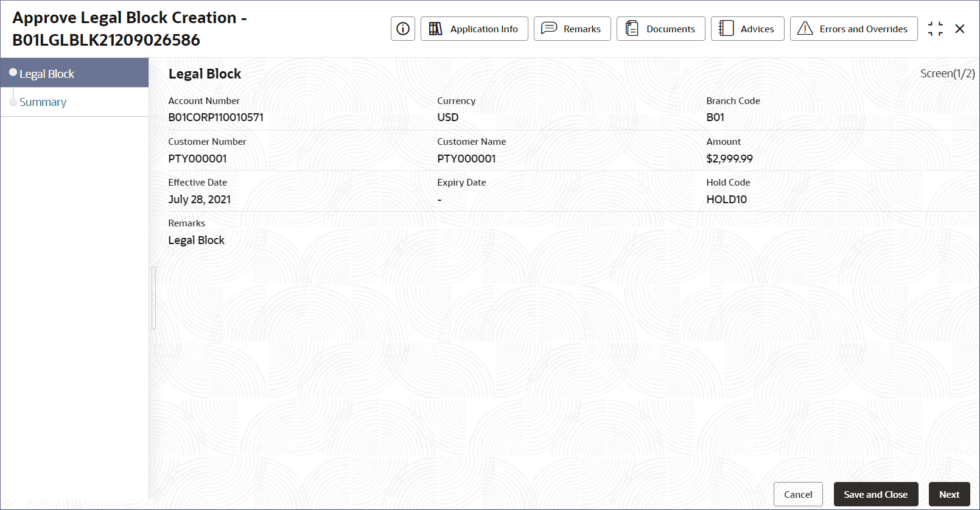Select the Branch Code value B01
Screen dimensions: 980x510
click(715, 117)
